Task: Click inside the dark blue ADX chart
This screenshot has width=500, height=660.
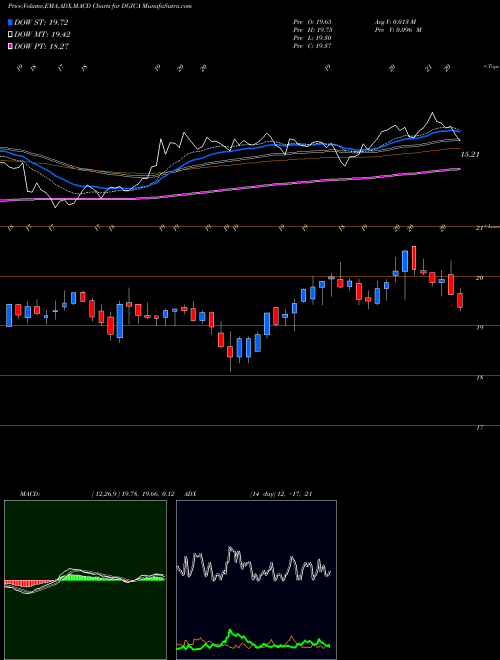Action: 256,580
